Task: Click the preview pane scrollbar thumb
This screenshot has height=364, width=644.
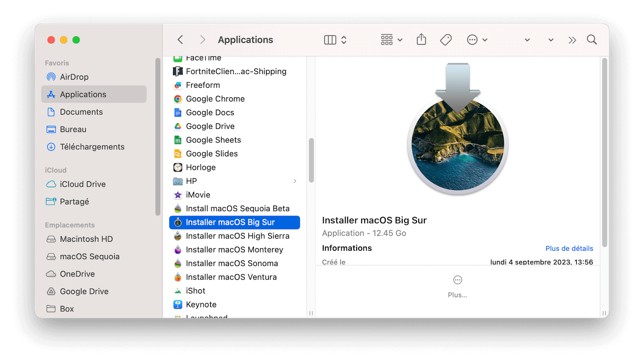Action: click(605, 153)
